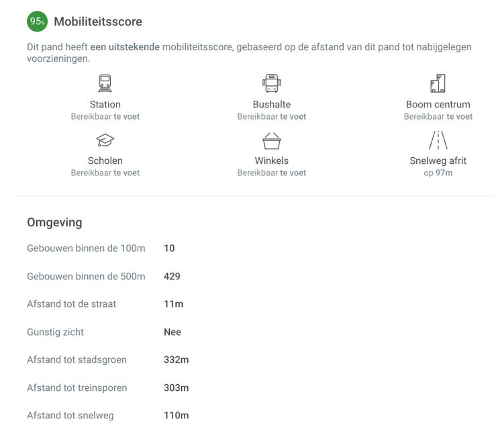Click the Winkels label
The width and height of the screenshot is (494, 448).
pyautogui.click(x=271, y=161)
